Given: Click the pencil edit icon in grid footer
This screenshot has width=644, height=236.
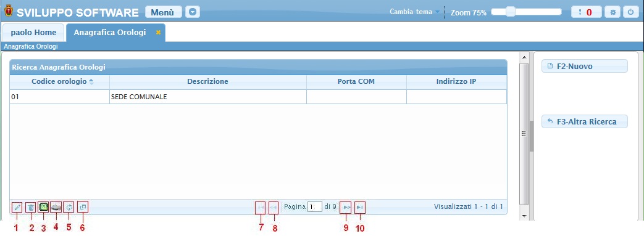Looking at the screenshot, I should coord(17,208).
